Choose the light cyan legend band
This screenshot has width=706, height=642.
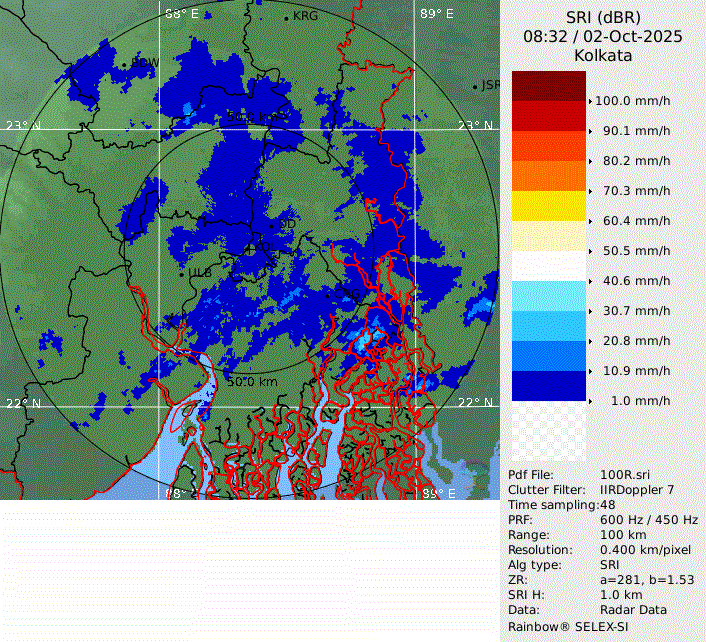coord(548,296)
